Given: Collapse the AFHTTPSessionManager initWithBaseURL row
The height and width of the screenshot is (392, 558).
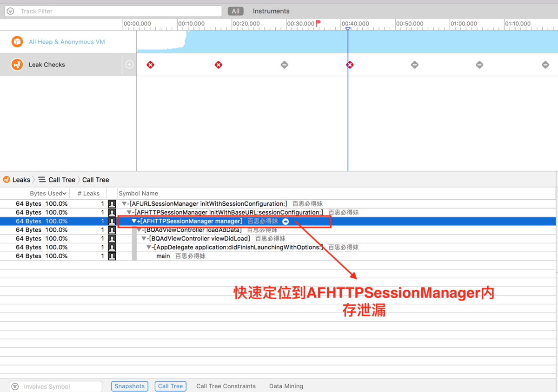Looking at the screenshot, I should (x=129, y=213).
